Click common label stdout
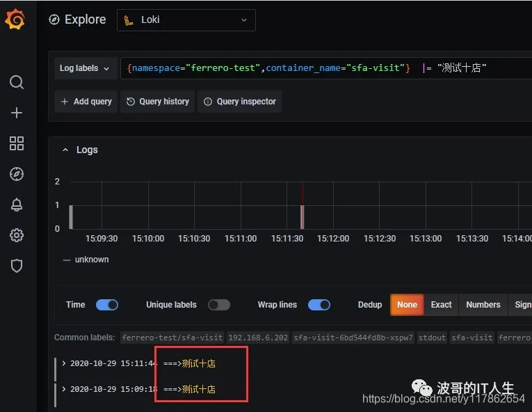 point(432,338)
